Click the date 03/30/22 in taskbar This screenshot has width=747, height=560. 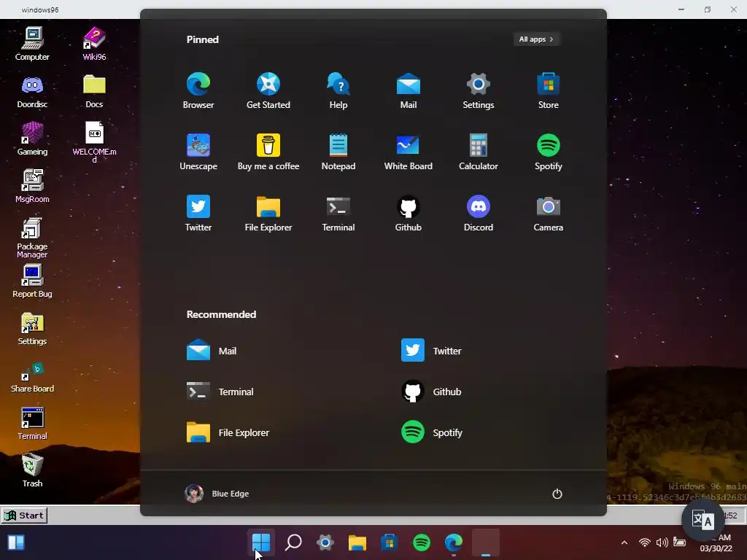pos(716,548)
